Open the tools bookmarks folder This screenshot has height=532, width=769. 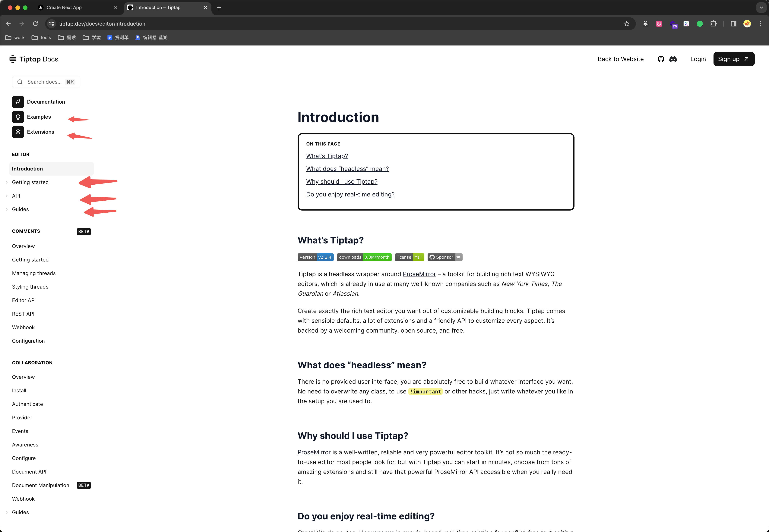(x=41, y=37)
